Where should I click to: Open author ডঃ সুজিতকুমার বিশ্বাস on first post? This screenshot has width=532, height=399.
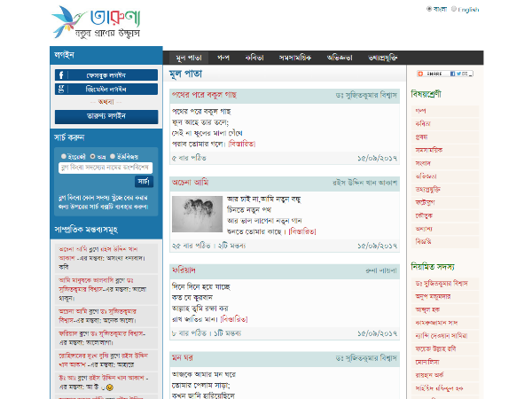(366, 96)
